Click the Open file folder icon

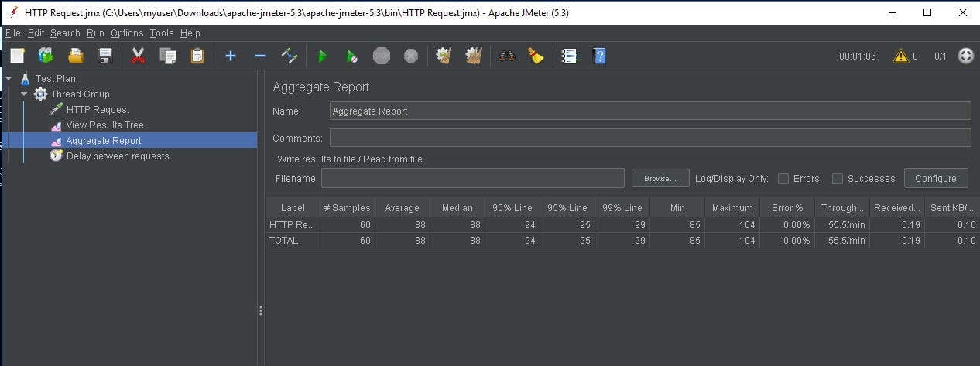pyautogui.click(x=76, y=56)
